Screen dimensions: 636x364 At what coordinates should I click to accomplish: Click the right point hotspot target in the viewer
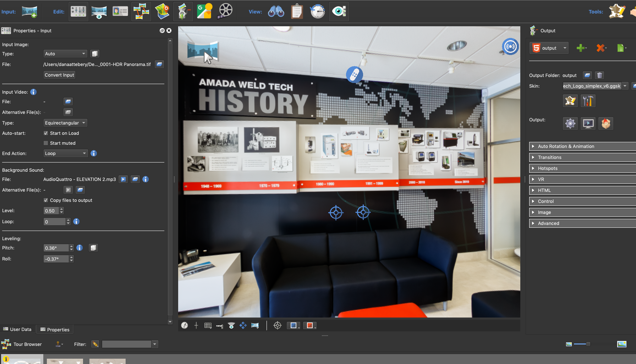363,213
